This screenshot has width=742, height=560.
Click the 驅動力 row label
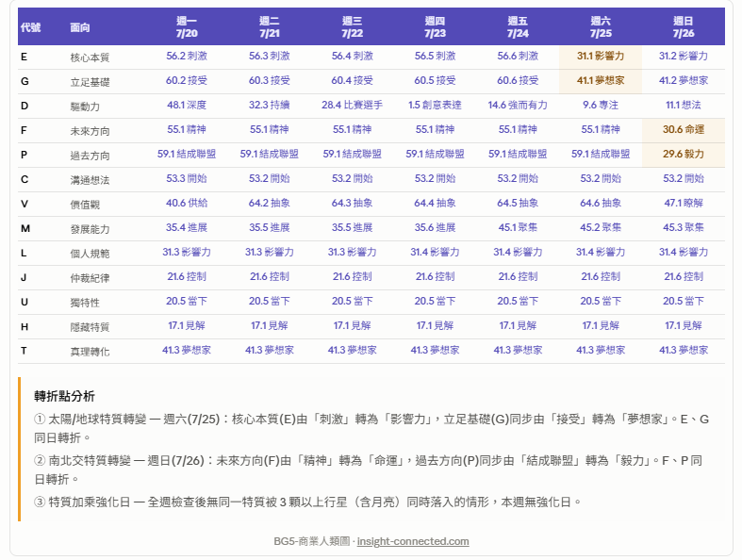coord(85,107)
